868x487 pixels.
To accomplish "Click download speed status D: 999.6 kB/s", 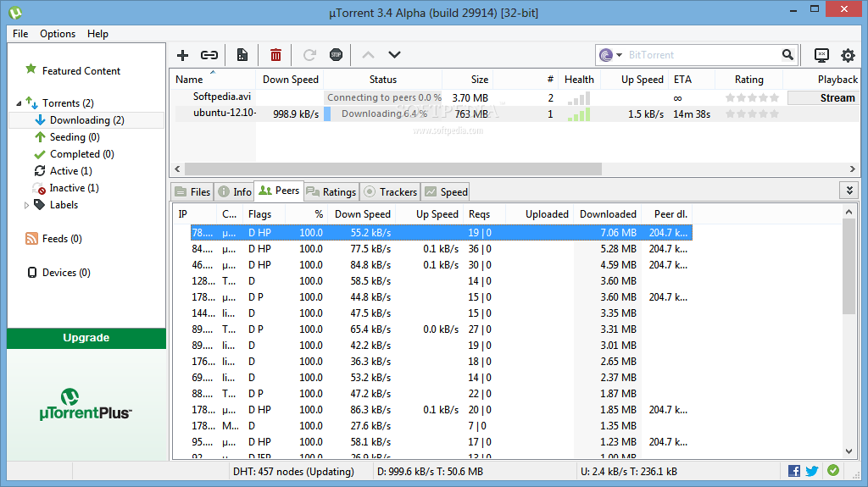I will pos(430,472).
